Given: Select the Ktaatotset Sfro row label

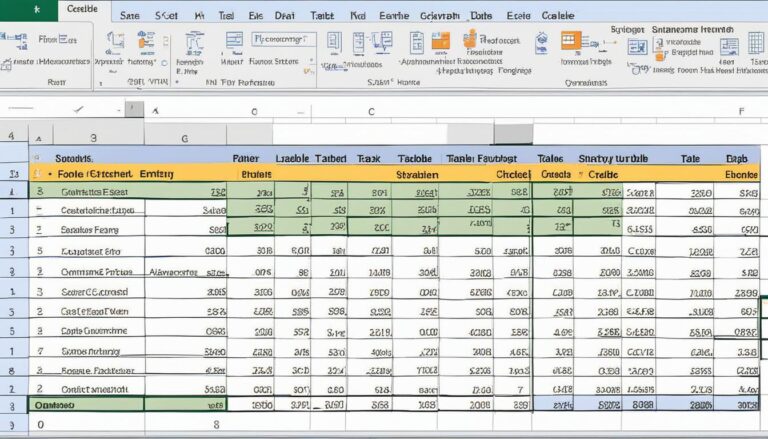Looking at the screenshot, I should click(x=91, y=251).
